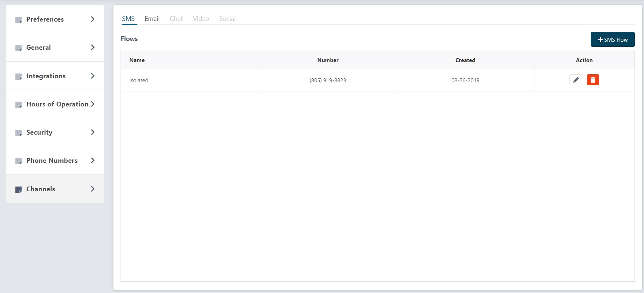Viewport: 644px width, 293px height.
Task: Click the Action column header
Action: click(x=584, y=60)
